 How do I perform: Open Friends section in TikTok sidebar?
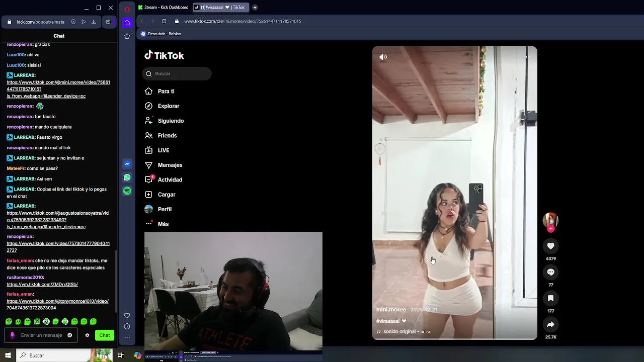pos(160,135)
